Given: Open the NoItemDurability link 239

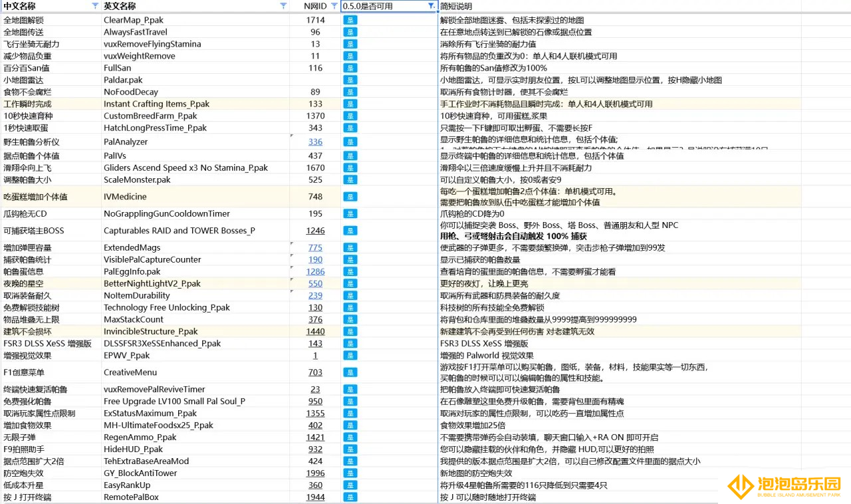Looking at the screenshot, I should 315,295.
